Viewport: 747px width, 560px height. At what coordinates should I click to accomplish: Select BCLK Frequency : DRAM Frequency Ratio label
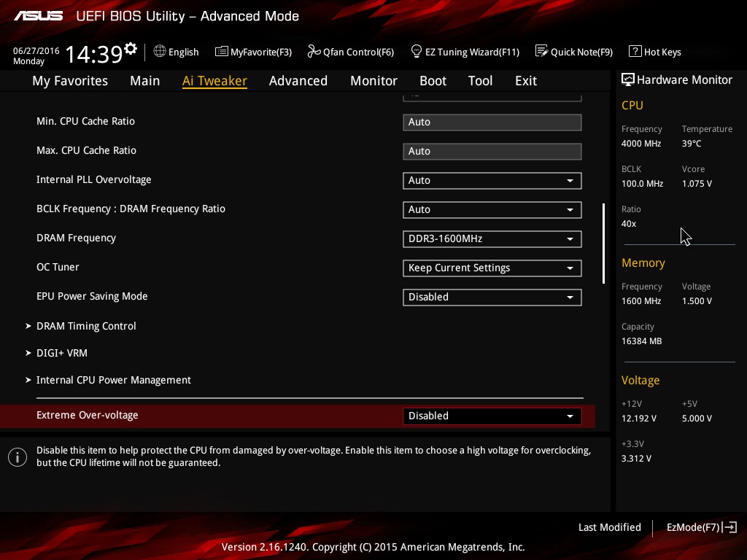(x=131, y=209)
